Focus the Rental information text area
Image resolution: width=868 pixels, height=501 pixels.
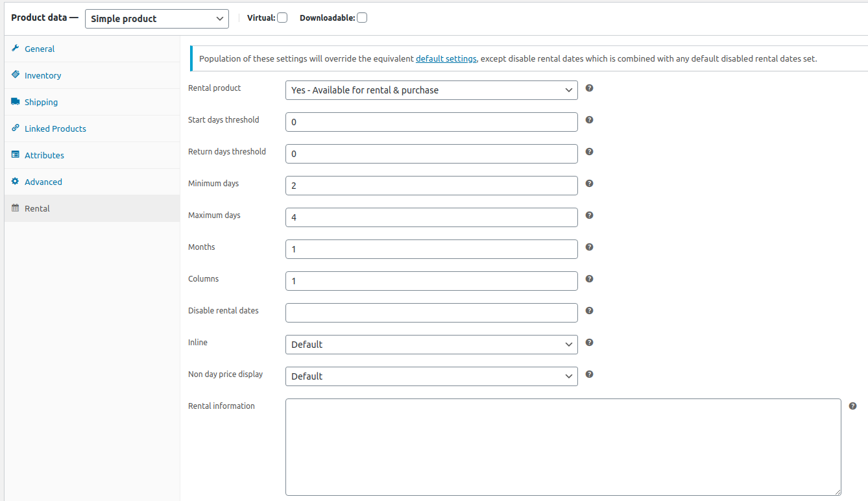pos(563,447)
